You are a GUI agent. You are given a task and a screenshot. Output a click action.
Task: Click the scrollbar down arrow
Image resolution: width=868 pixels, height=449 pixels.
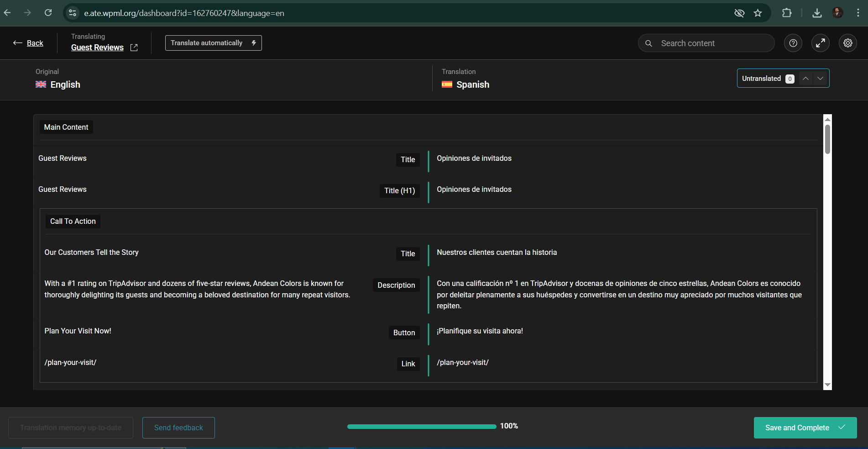point(827,385)
